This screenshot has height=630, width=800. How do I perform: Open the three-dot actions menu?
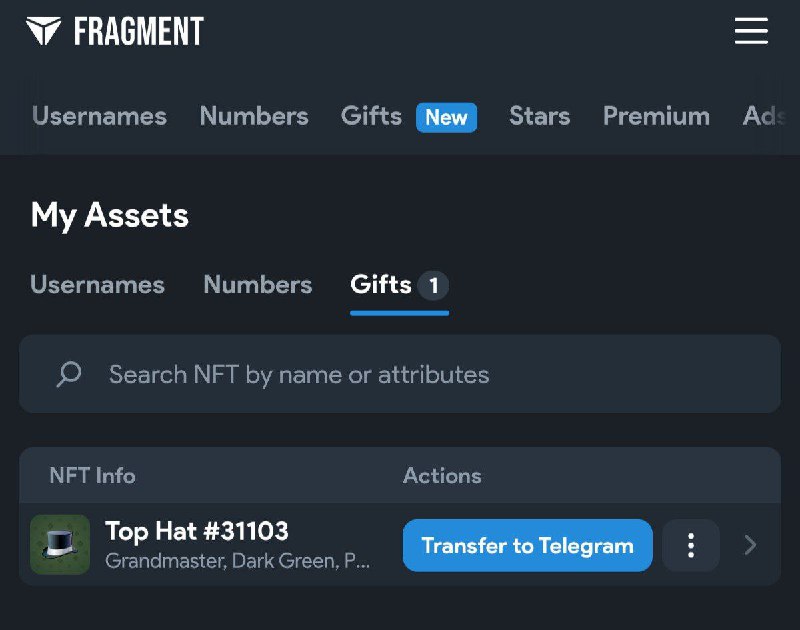691,546
